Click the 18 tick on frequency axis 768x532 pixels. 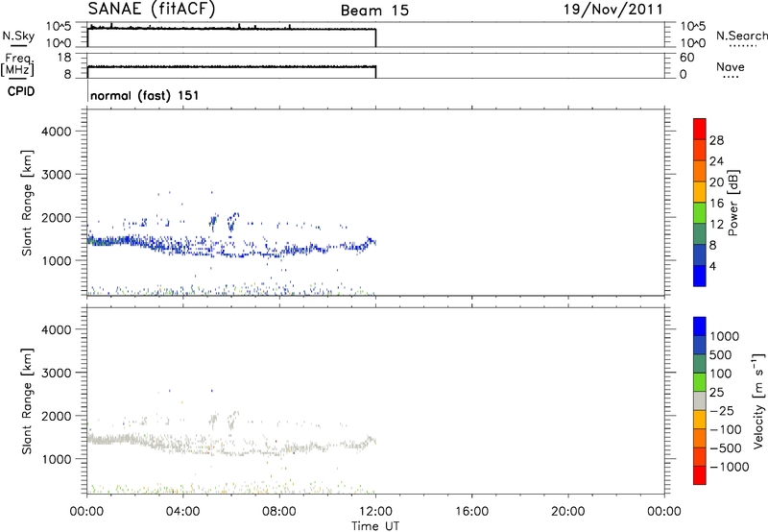pos(64,58)
